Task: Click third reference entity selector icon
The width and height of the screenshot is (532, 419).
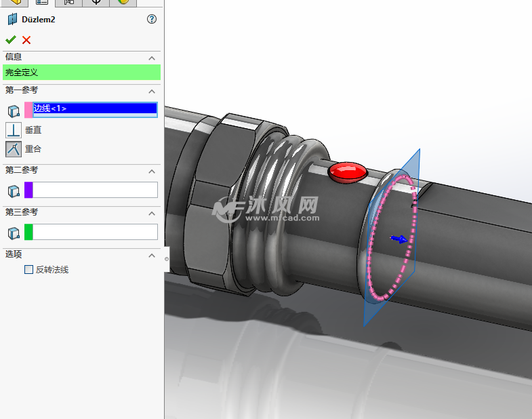Action: tap(14, 233)
